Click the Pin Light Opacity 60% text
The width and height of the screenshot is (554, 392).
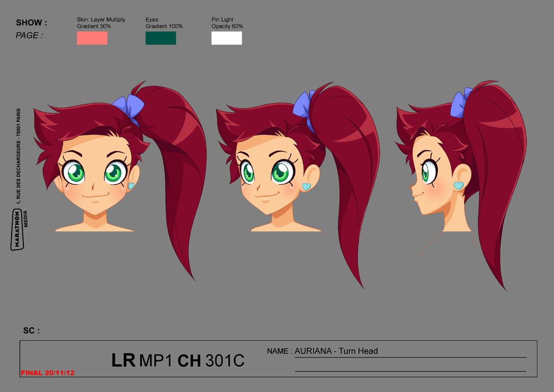[227, 23]
